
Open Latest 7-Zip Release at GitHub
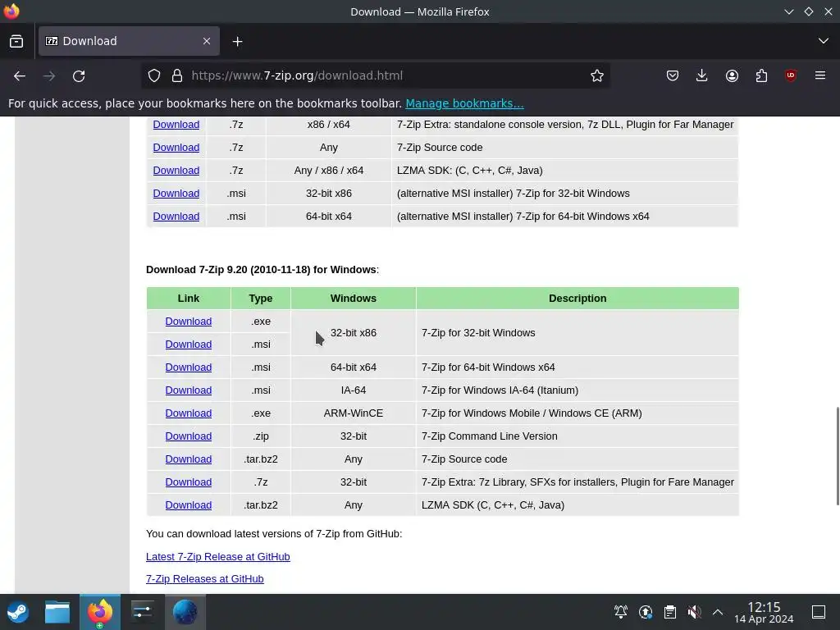[x=218, y=557]
